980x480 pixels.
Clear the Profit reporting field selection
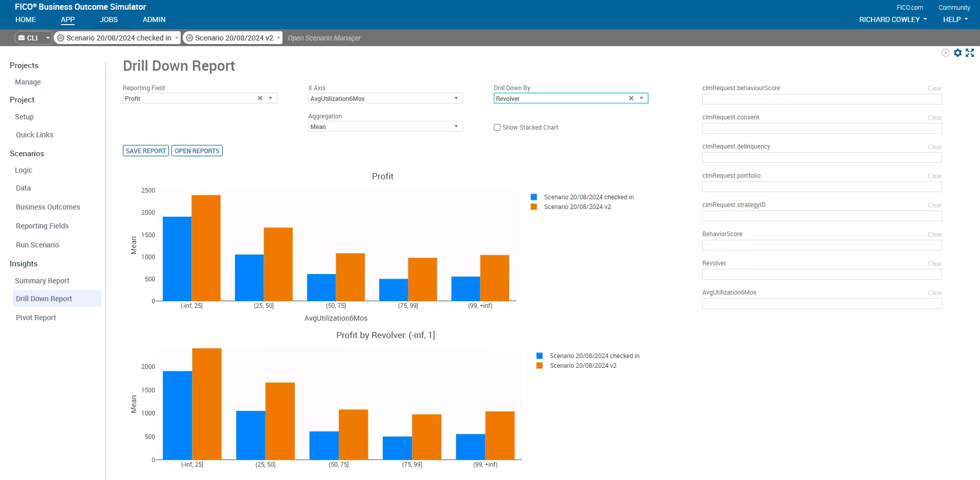click(x=260, y=98)
